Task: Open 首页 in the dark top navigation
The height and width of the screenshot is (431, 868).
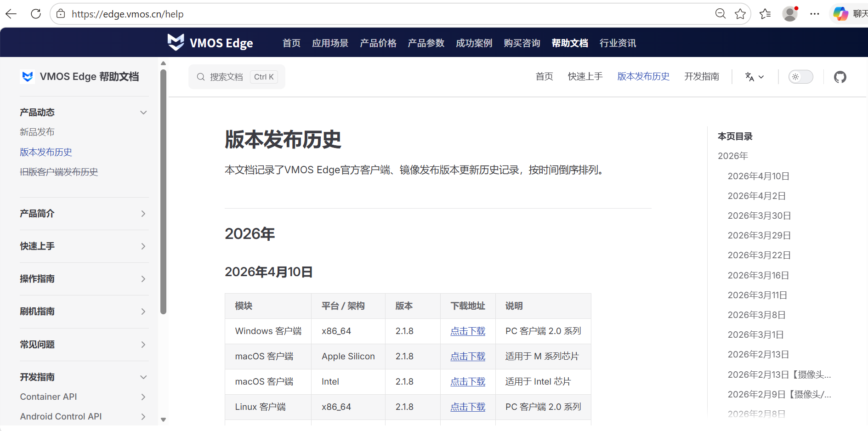Action: [291, 43]
